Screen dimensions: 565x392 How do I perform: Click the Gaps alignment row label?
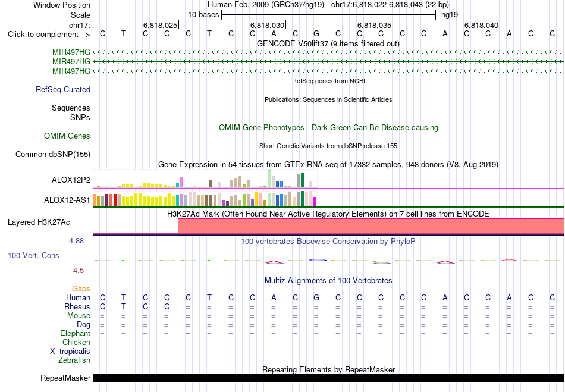tap(81, 288)
